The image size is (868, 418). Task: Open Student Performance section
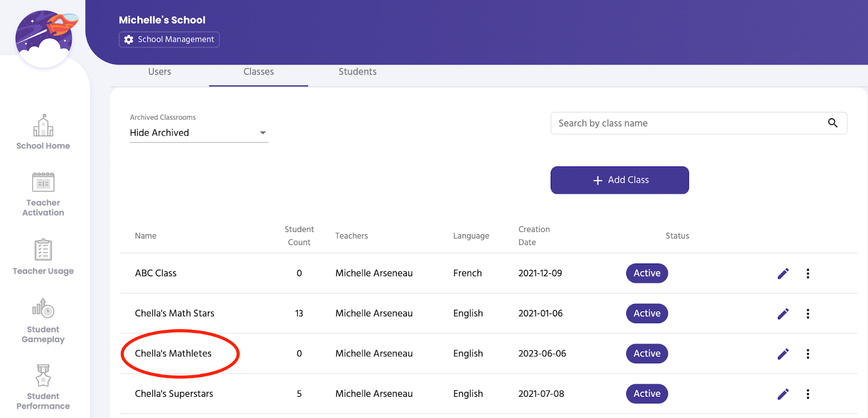pos(43,387)
